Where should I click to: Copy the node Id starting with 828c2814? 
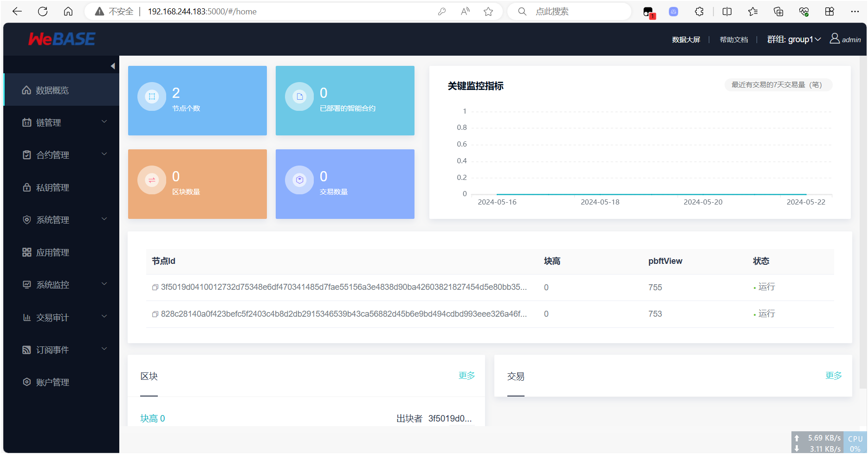[x=155, y=314]
